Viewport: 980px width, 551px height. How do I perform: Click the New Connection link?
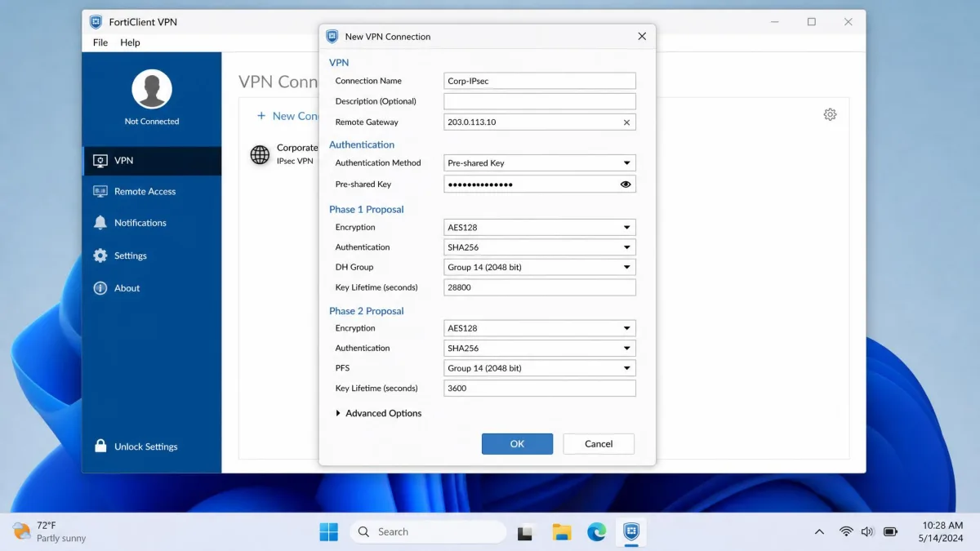click(x=287, y=116)
